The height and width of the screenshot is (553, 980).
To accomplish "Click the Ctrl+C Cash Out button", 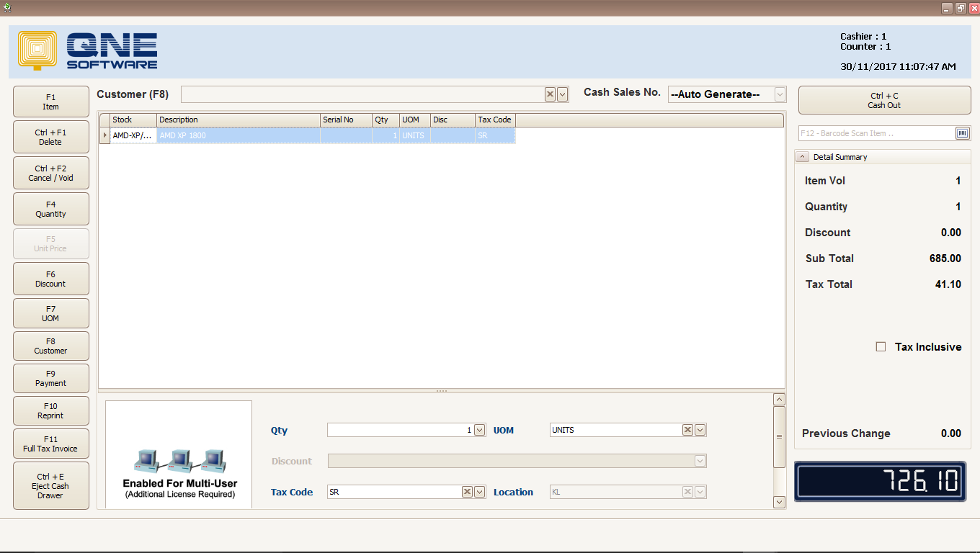I will click(x=884, y=100).
